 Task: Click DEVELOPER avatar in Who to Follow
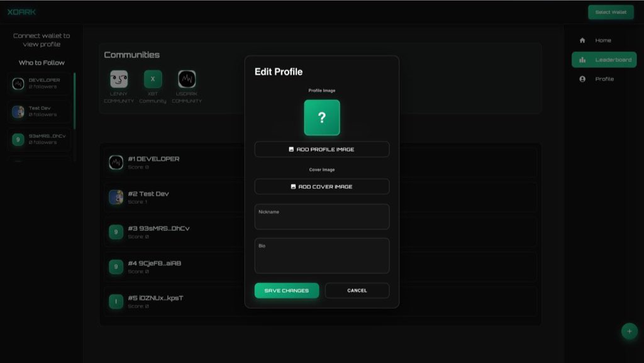18,84
